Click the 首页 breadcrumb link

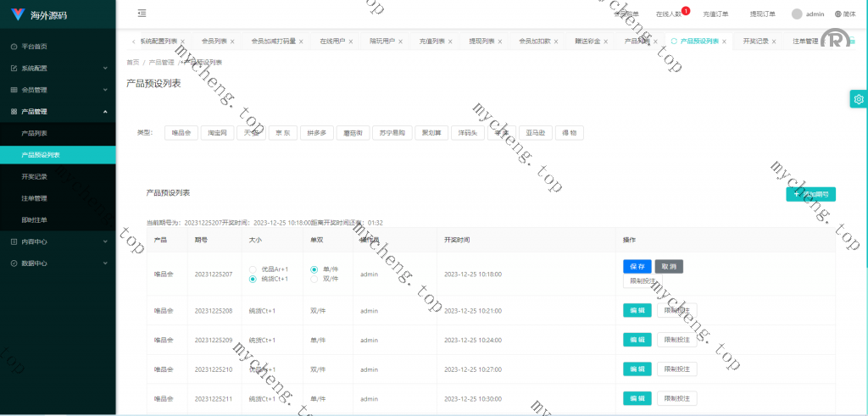click(x=133, y=63)
